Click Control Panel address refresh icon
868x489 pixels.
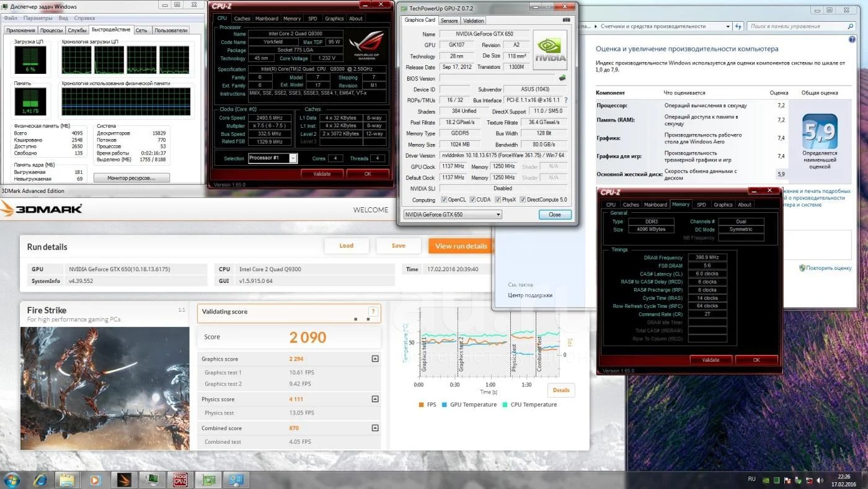738,27
